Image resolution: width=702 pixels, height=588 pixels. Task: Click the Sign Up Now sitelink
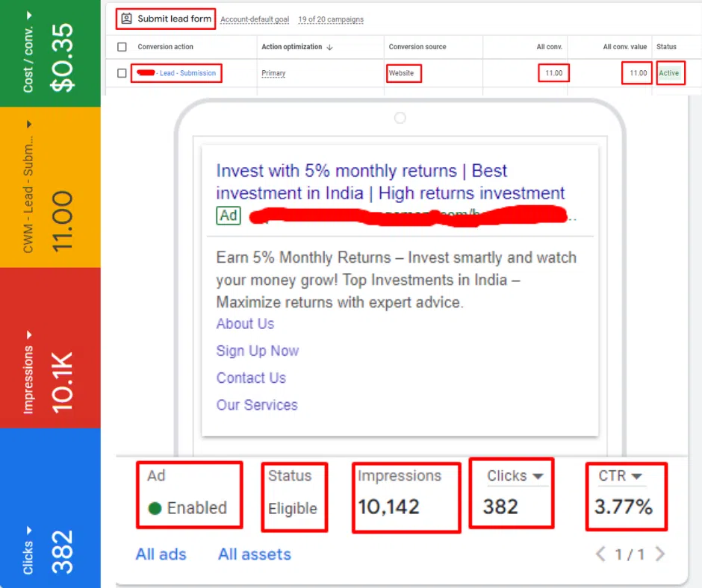click(257, 351)
